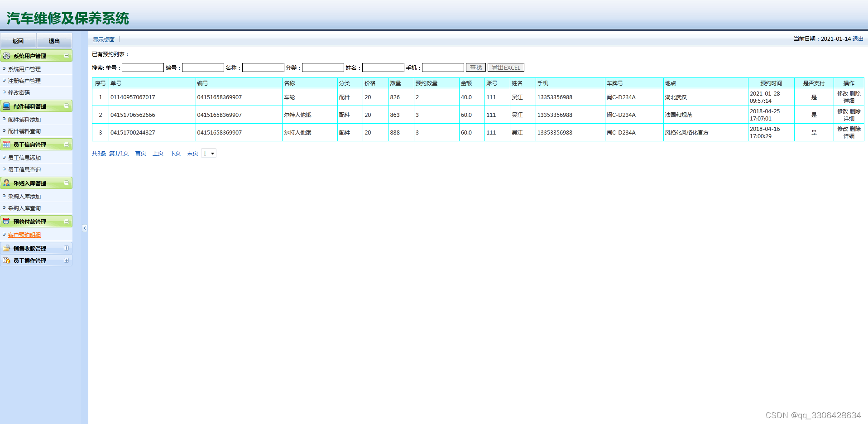Collapse the 预约付款管理 section
Screen dimensions: 868x424
click(66, 222)
